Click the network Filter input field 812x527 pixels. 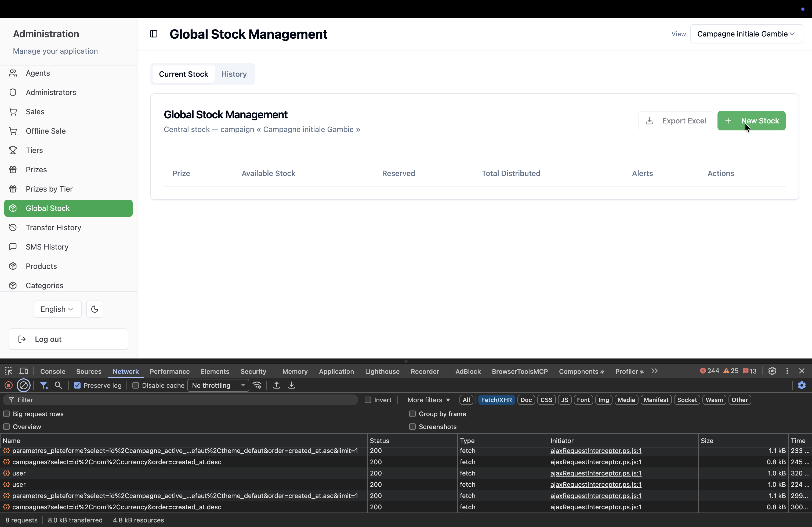coord(180,400)
